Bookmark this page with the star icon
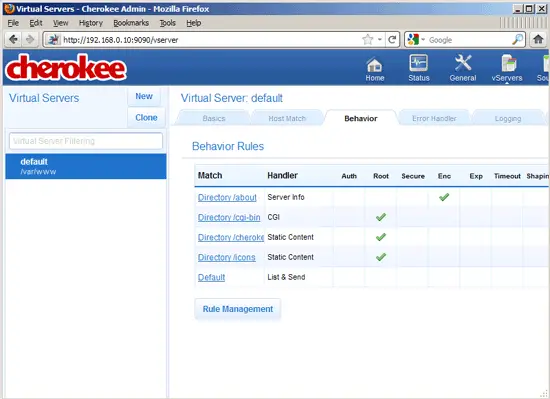Viewport: 550px width, 399px height. [x=367, y=40]
